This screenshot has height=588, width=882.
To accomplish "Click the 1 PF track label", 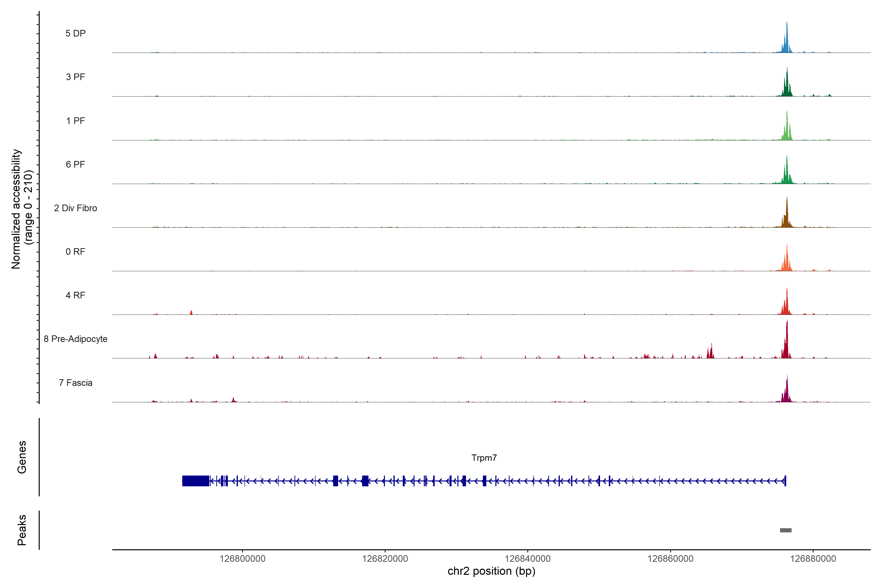I will [x=75, y=121].
